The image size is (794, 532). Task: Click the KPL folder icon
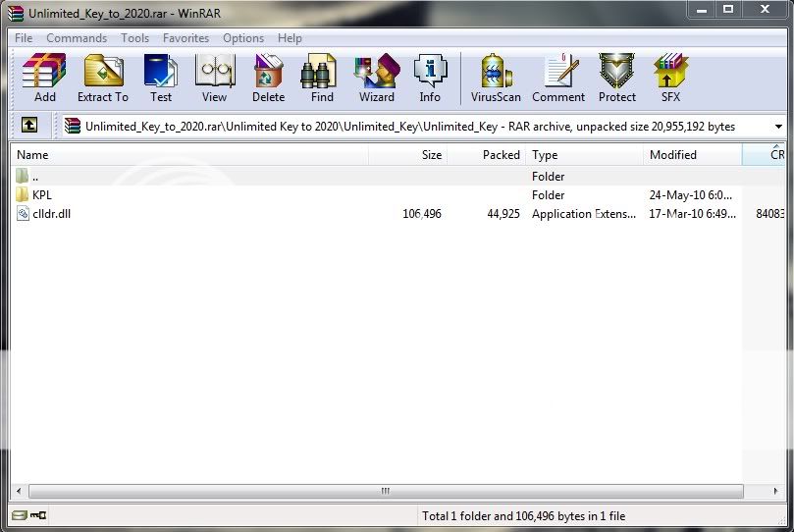(x=22, y=194)
